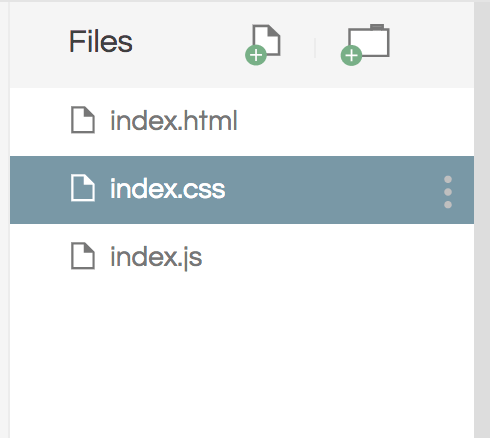Image resolution: width=490 pixels, height=438 pixels.
Task: Click blank area right of index.js name
Action: coord(337,257)
